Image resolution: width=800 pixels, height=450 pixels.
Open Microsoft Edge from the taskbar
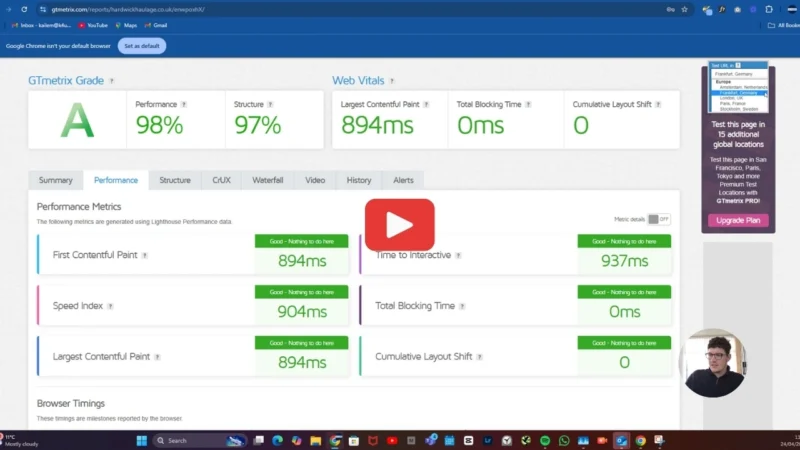(277, 440)
